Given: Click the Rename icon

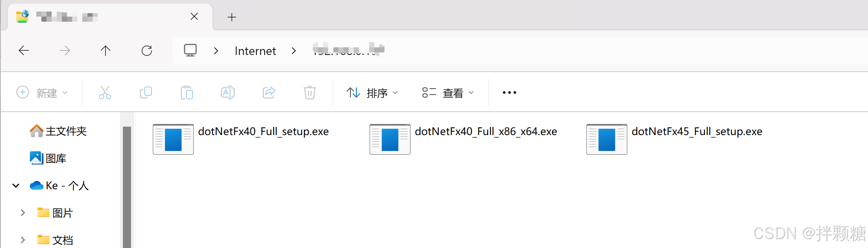Looking at the screenshot, I should (228, 92).
